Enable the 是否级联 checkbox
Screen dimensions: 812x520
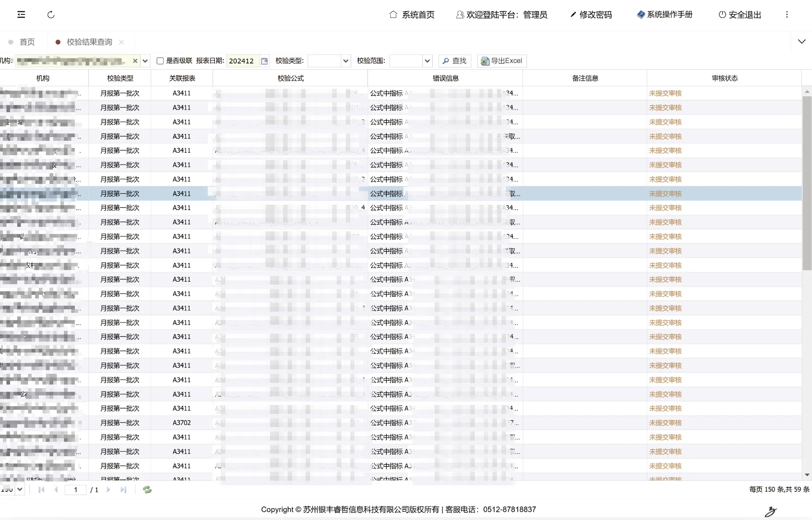[x=160, y=61]
